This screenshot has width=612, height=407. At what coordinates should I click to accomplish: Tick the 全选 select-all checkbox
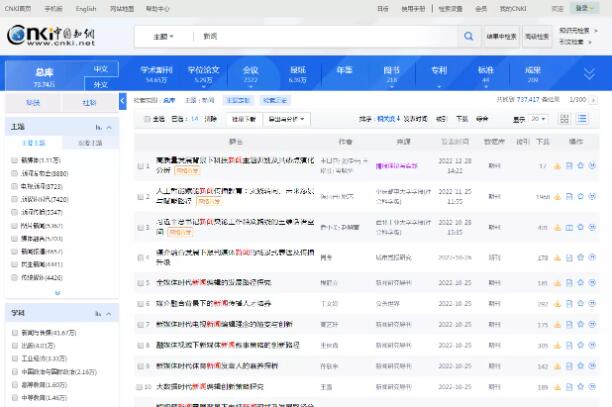click(x=147, y=119)
